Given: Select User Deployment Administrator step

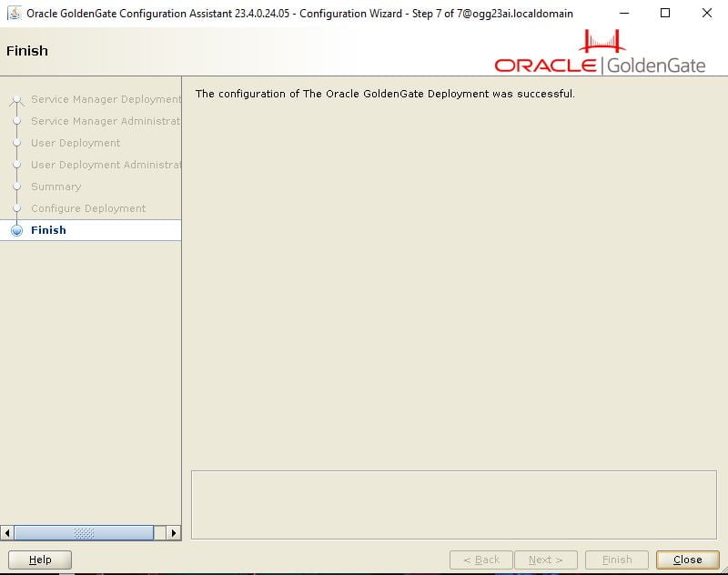Looking at the screenshot, I should tap(106, 165).
